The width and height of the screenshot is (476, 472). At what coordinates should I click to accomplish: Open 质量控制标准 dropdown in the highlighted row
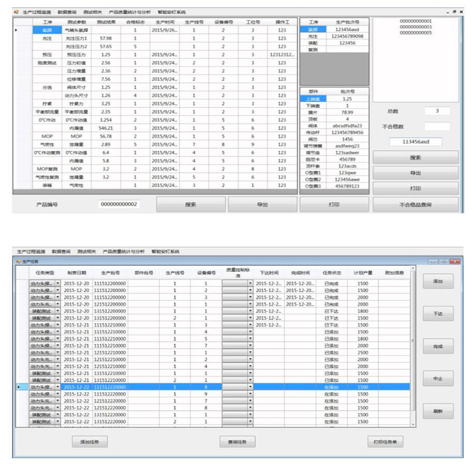(250, 387)
